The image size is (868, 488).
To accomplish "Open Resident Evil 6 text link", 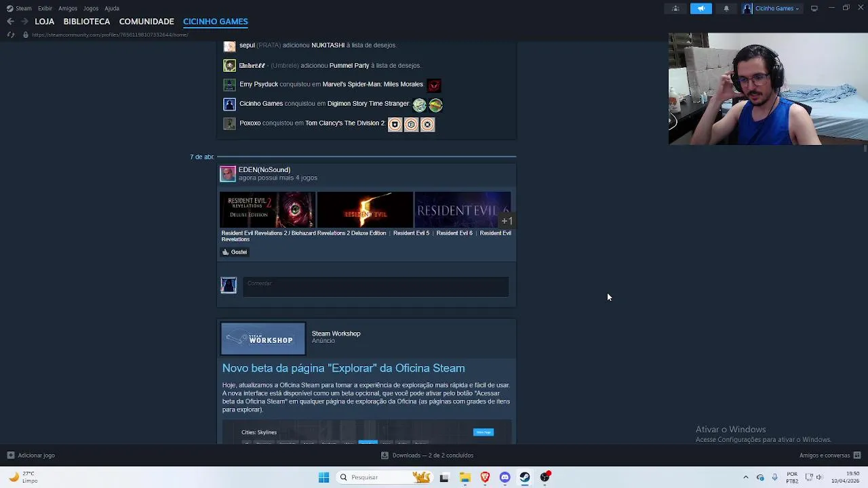I will 454,233.
